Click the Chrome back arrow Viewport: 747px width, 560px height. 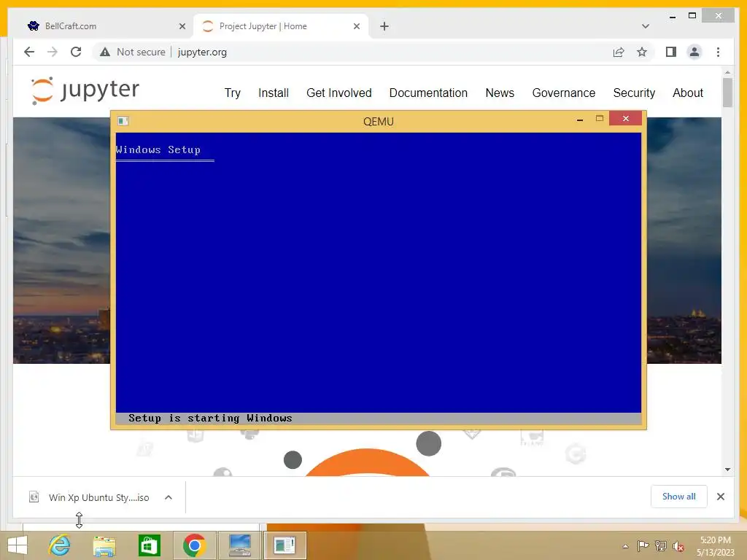pos(29,52)
